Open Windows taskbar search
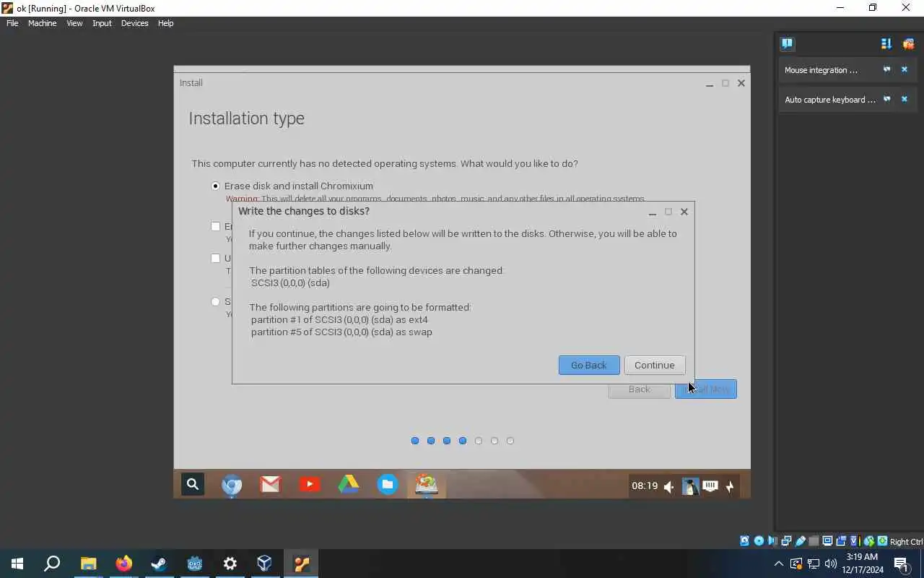The image size is (924, 578). click(52, 564)
